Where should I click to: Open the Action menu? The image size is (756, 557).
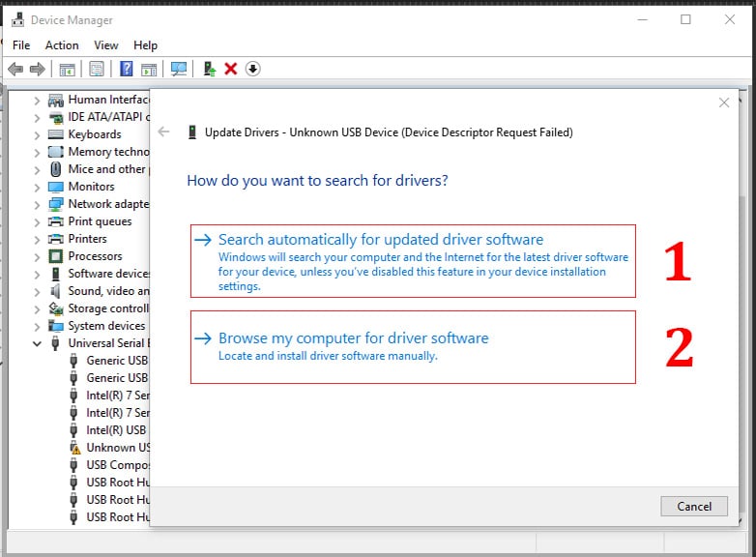coord(62,45)
